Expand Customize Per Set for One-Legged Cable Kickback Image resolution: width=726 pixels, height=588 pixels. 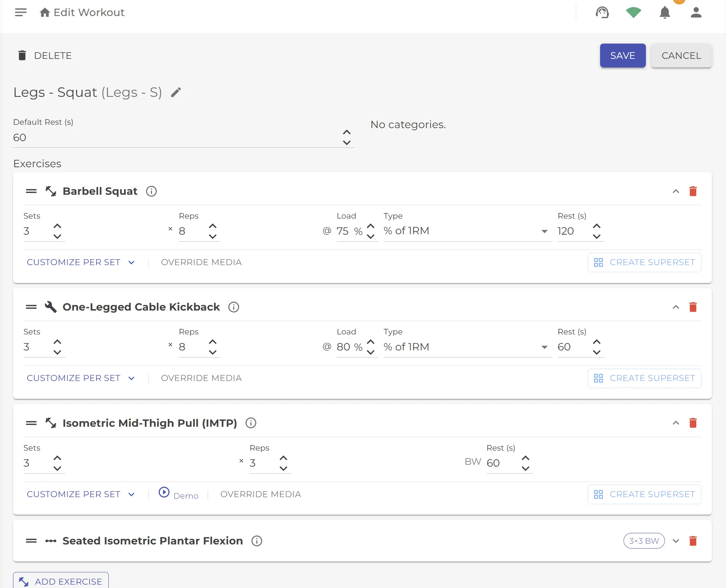click(x=80, y=378)
